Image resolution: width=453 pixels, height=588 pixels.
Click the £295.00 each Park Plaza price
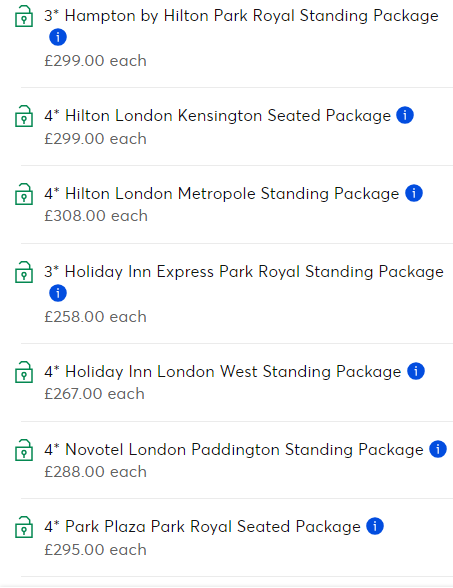[95, 550]
